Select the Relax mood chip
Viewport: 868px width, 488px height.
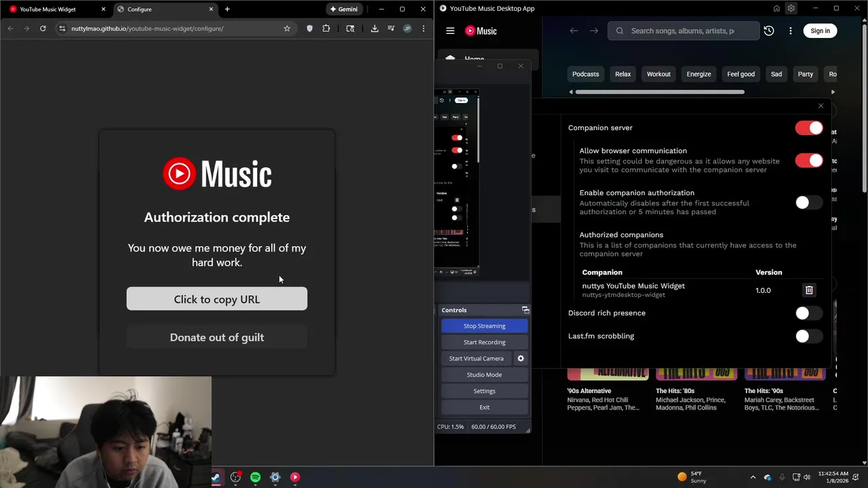(623, 74)
